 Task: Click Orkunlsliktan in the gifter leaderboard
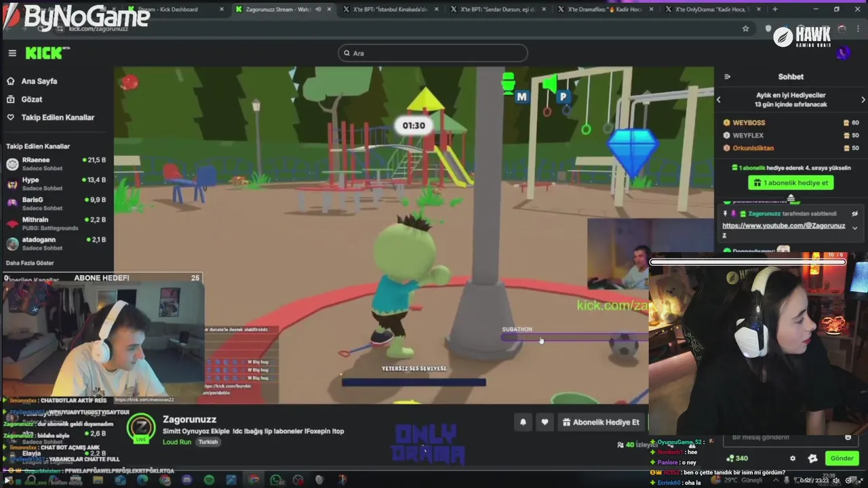[753, 148]
